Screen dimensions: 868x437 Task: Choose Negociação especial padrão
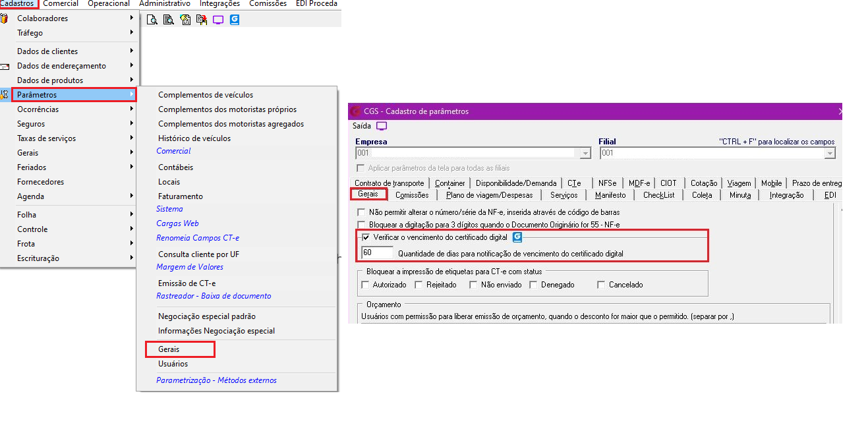[x=207, y=316]
